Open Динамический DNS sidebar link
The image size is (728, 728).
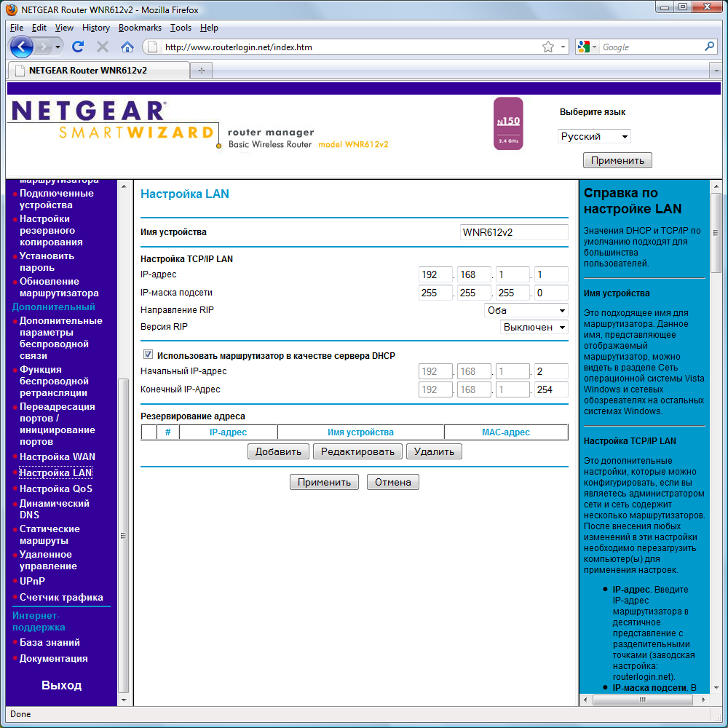pyautogui.click(x=55, y=509)
